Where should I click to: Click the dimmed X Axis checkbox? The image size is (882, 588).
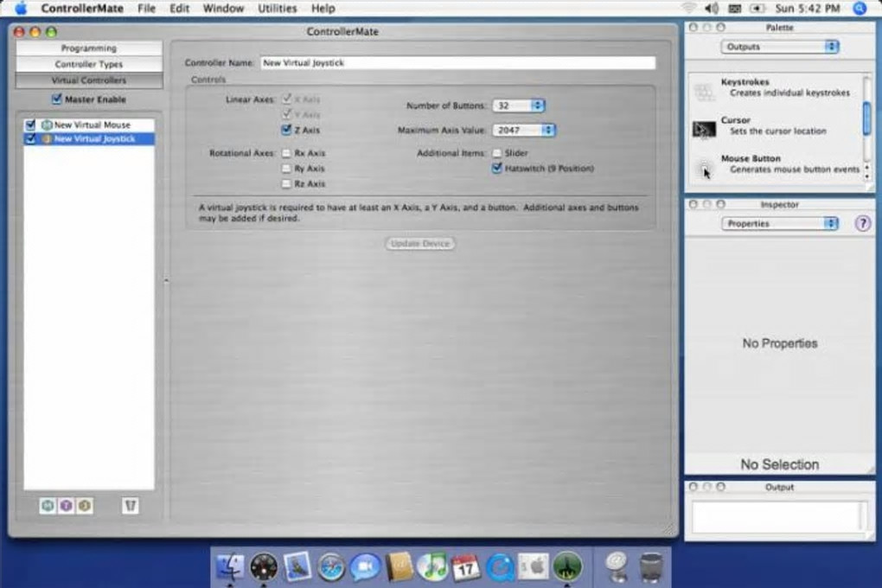[x=286, y=99]
